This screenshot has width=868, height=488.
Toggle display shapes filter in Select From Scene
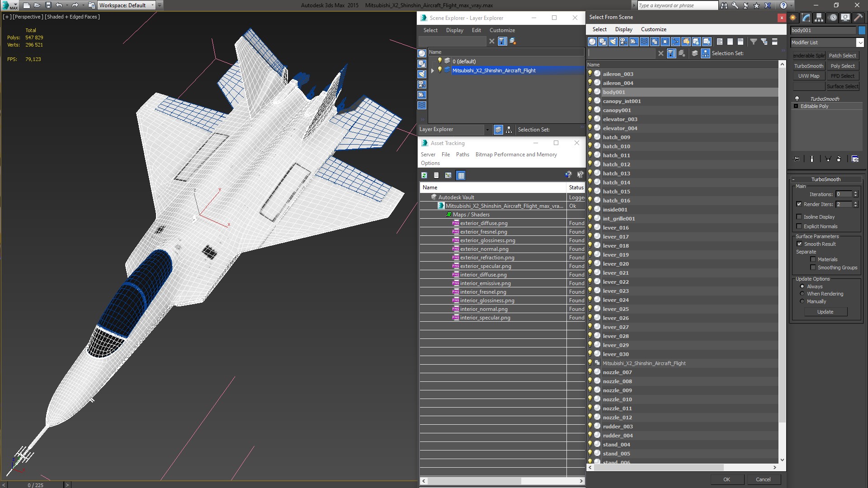coord(603,42)
